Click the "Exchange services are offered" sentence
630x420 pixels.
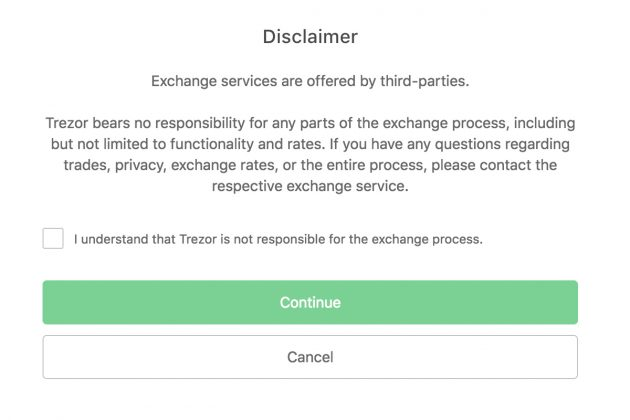coord(310,81)
